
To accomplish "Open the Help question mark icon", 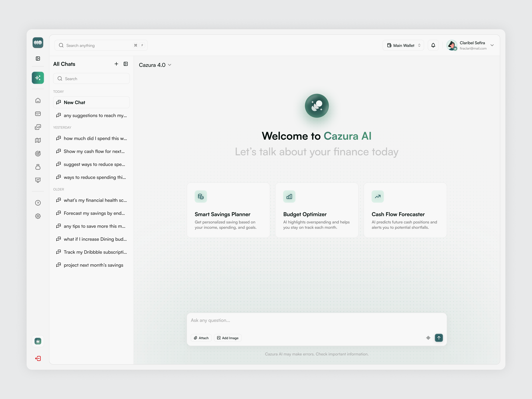I will 38,203.
